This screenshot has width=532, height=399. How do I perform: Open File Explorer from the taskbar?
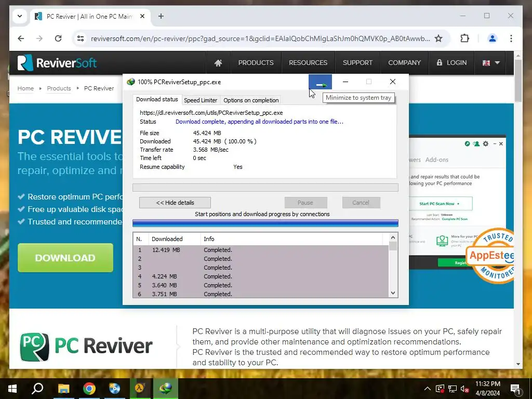tap(63, 389)
